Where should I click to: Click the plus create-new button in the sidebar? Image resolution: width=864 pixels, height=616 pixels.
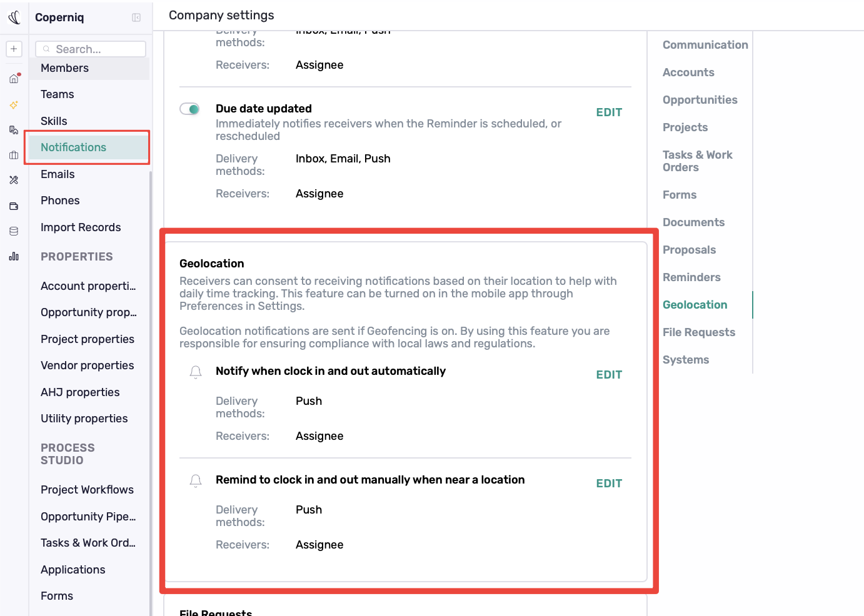click(14, 49)
